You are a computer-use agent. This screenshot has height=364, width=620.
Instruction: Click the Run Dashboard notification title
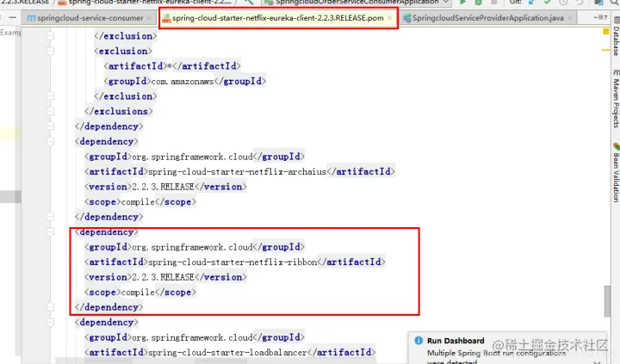coord(456,341)
